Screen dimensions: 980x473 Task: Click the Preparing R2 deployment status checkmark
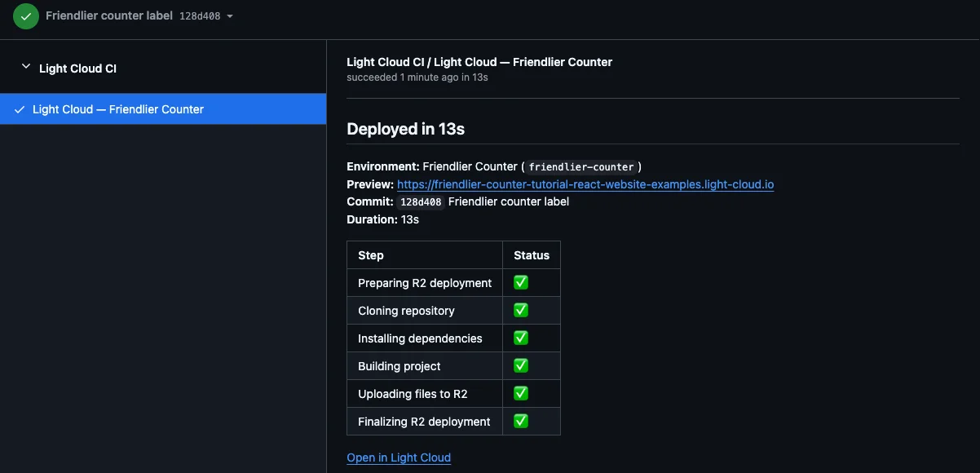click(x=521, y=282)
